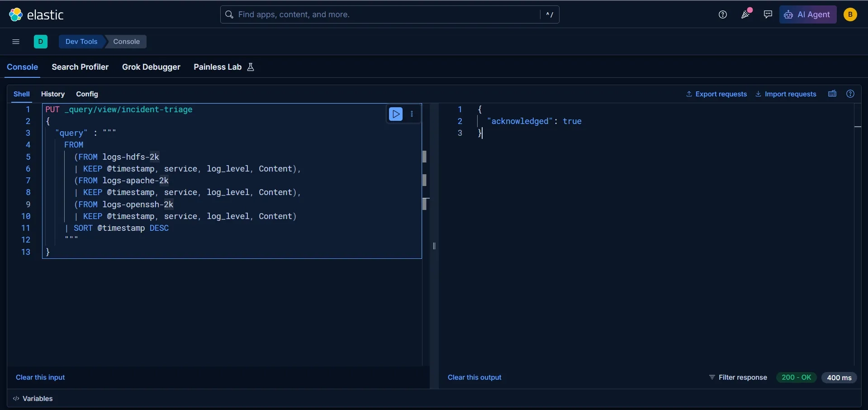This screenshot has height=410, width=868.
Task: Click the keyboard shortcut hint in search bar
Action: [550, 14]
